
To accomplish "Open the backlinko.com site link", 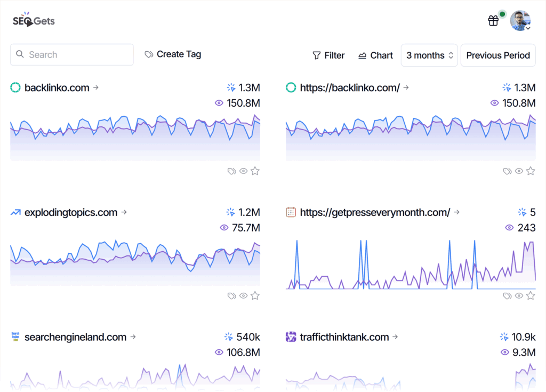I will (x=57, y=88).
